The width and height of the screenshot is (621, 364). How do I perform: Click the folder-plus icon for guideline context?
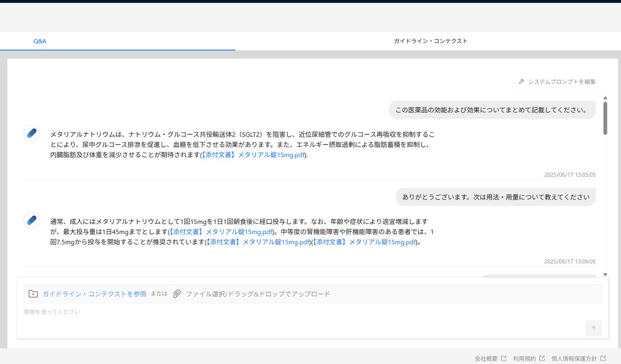(x=33, y=294)
